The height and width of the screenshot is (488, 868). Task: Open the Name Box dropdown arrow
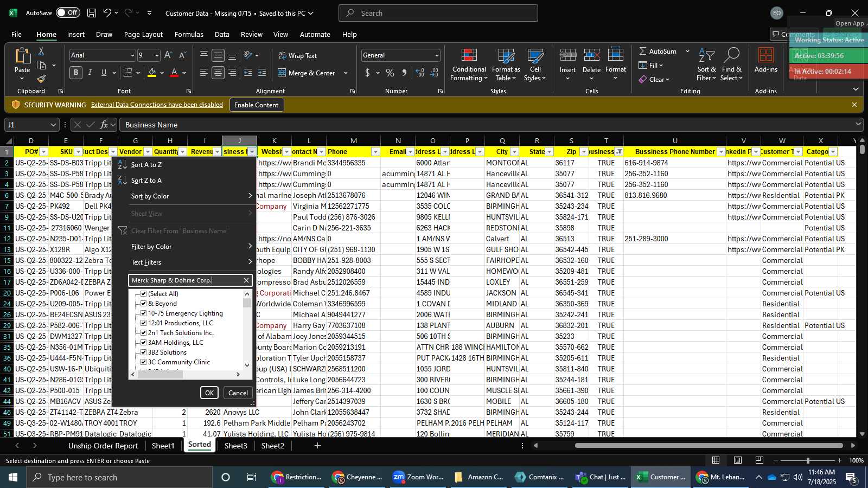coord(53,125)
